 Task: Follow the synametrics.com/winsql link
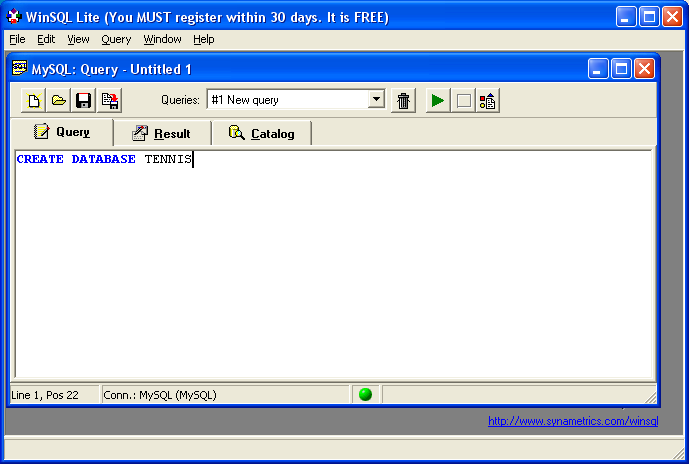(x=573, y=421)
